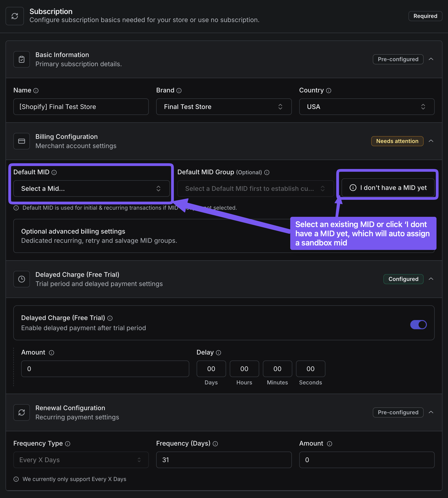Click the Days delay input field

(211, 369)
